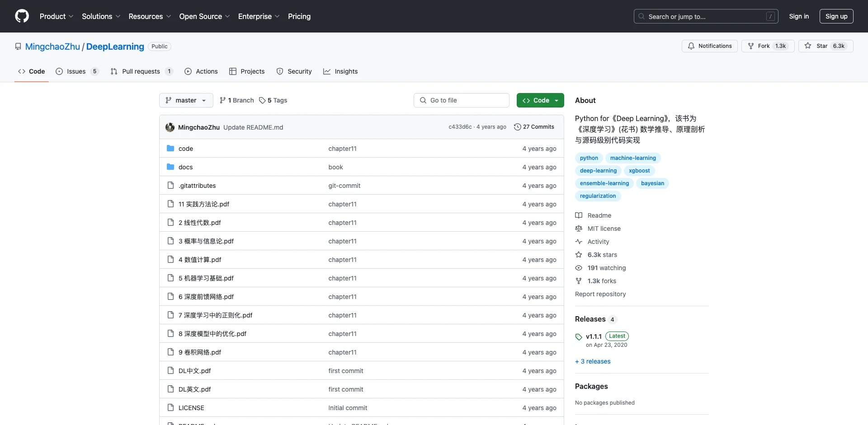Click the bayesian topic tag

pyautogui.click(x=652, y=183)
